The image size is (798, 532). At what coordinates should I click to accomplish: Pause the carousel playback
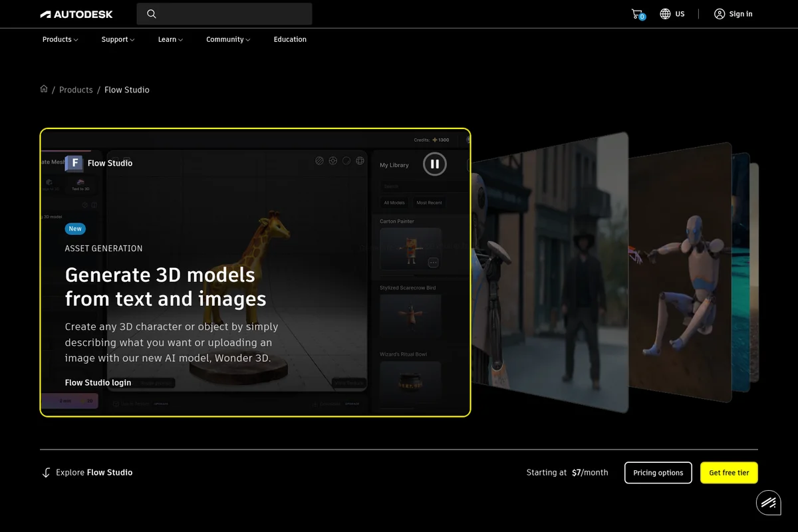point(434,164)
